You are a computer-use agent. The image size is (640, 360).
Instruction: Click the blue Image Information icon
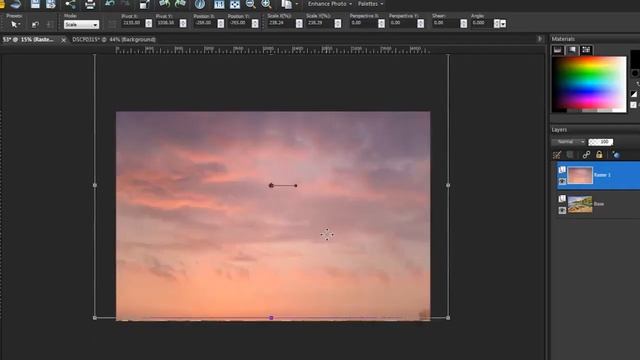[x=200, y=4]
